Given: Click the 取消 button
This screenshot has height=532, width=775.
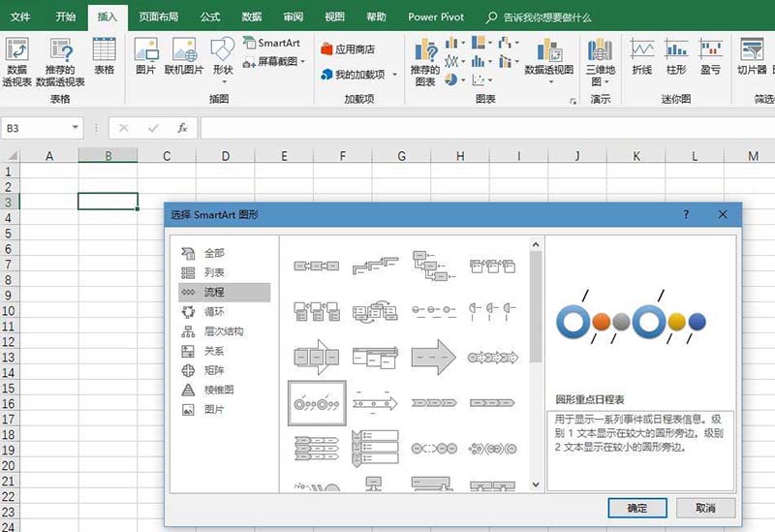Looking at the screenshot, I should click(x=706, y=508).
